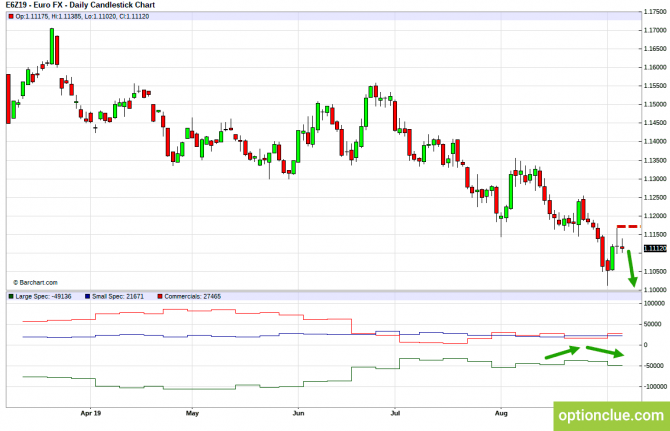Click the 1.15500 price axis label
This screenshot has width=670, height=431.
pos(655,86)
